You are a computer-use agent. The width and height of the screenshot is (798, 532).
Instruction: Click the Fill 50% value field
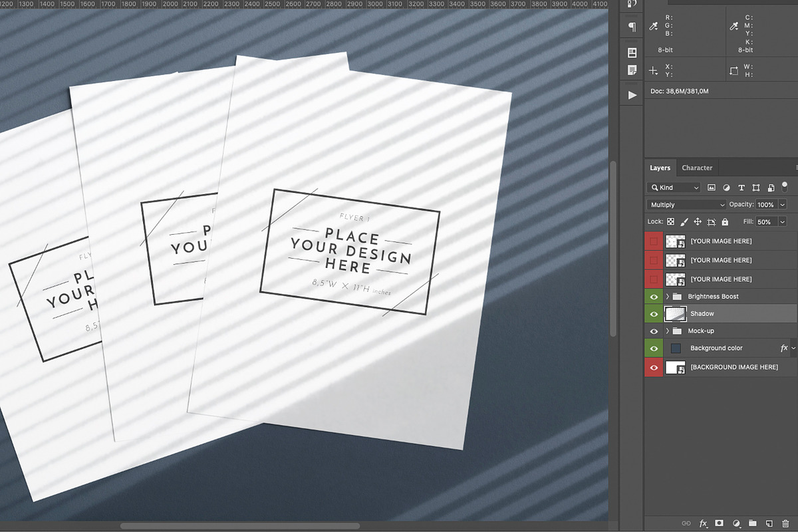coord(766,221)
